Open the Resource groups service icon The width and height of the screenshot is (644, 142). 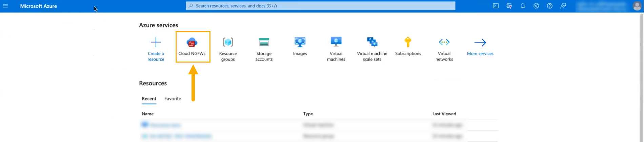point(228,42)
